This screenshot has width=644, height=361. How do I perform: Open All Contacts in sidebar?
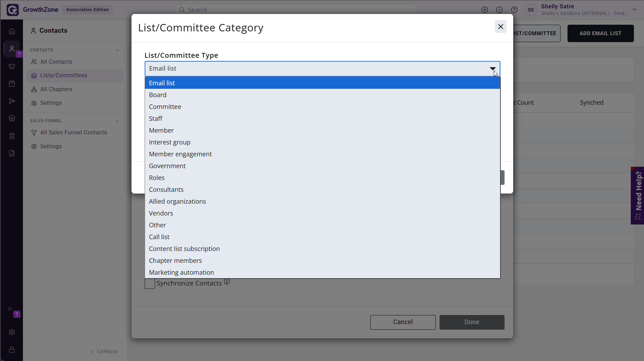75,62
